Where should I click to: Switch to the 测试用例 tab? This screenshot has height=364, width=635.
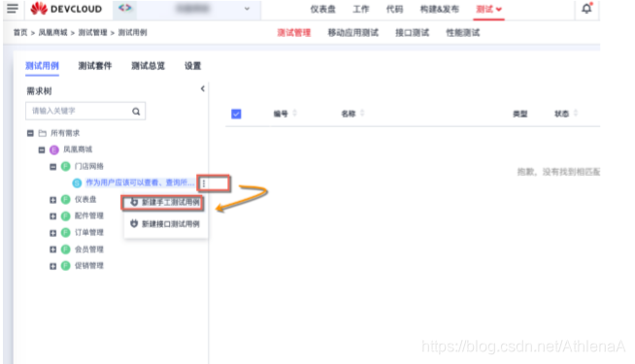(42, 66)
